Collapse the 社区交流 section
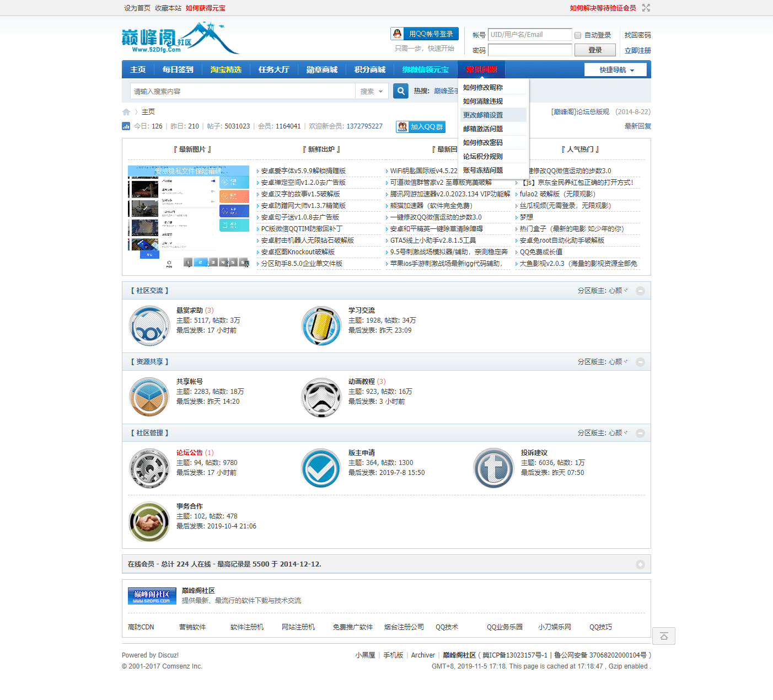Viewport: 773px width, 700px height. pos(640,291)
